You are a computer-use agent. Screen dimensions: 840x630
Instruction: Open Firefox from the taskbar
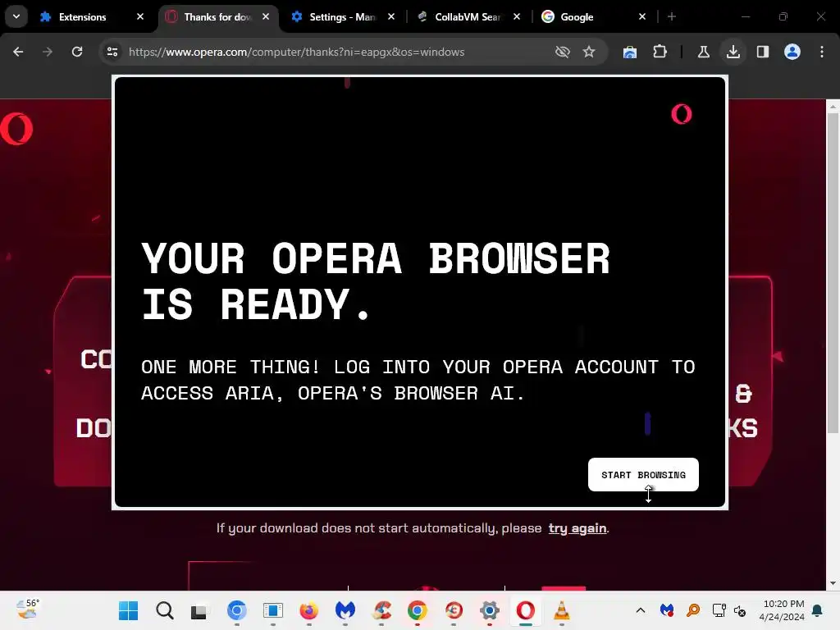point(309,610)
